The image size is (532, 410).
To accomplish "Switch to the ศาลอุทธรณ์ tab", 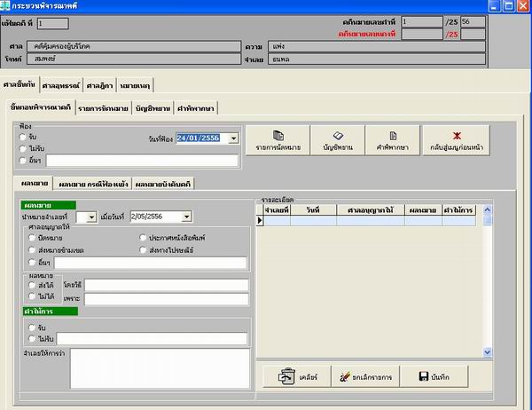I will coord(61,85).
